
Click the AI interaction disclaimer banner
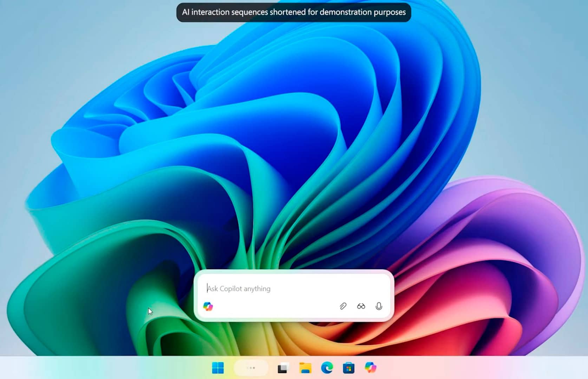coord(294,12)
